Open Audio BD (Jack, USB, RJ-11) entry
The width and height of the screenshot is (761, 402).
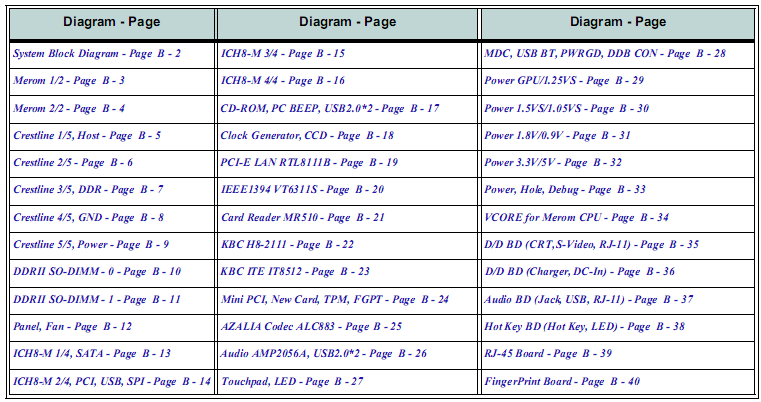click(x=589, y=300)
